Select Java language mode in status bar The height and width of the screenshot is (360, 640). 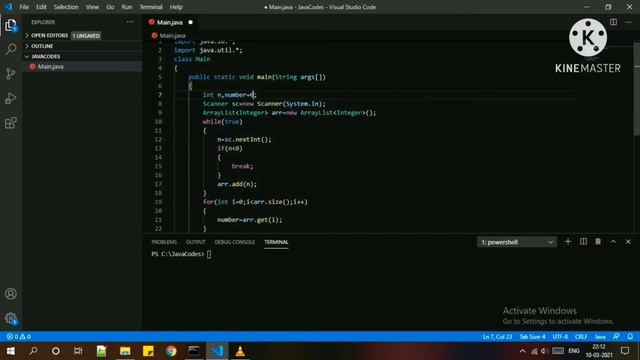600,337
